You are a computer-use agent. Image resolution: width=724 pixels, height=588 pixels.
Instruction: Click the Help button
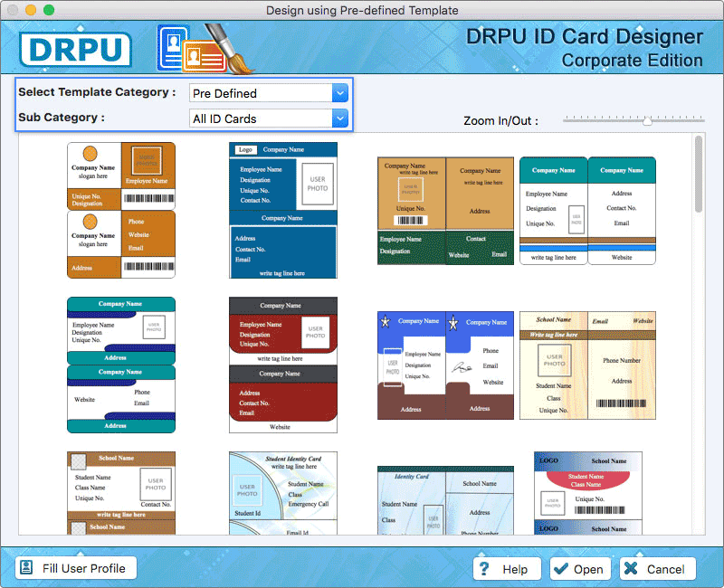(507, 569)
